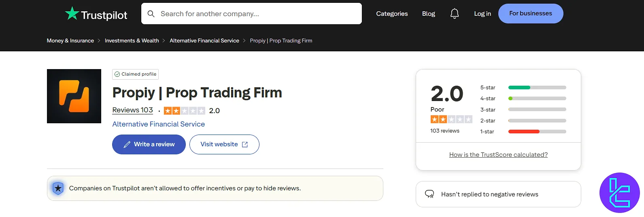Click the Write a review button

(149, 144)
